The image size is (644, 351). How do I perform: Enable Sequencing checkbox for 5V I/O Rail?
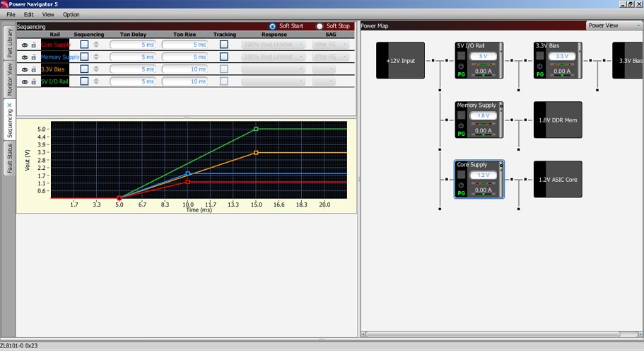(x=84, y=81)
